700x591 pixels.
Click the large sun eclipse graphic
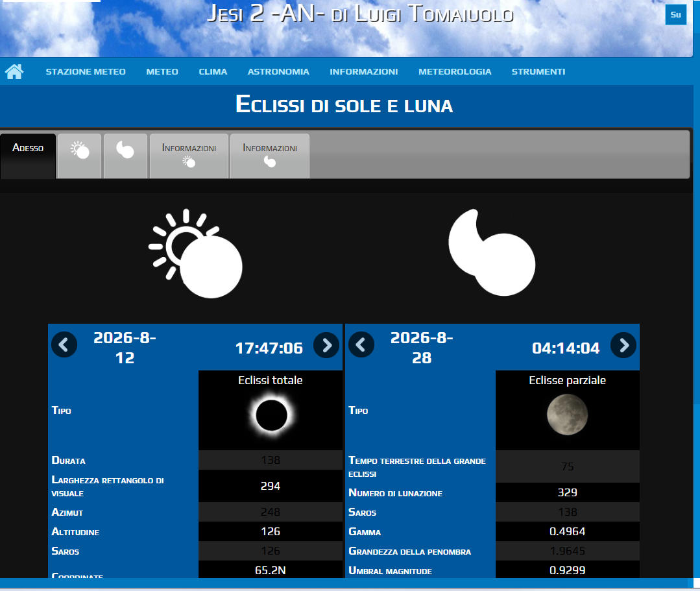point(195,254)
